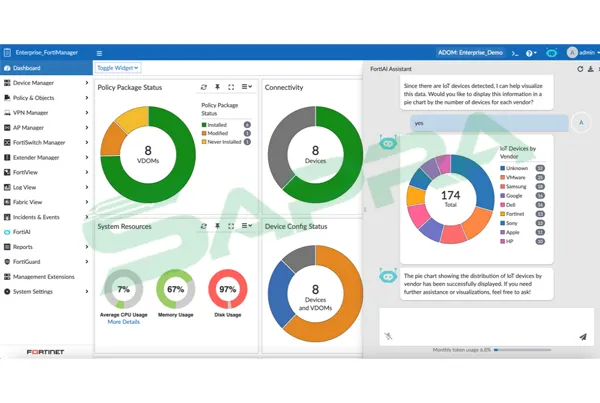Open Fabric View in the sidebar
Image resolution: width=600 pixels, height=403 pixels.
click(x=46, y=202)
